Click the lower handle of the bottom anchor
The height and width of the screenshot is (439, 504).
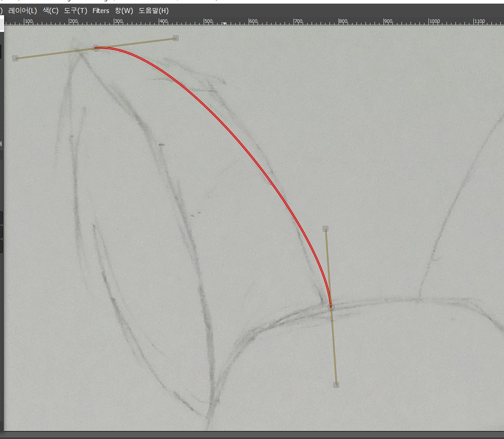pyautogui.click(x=336, y=385)
